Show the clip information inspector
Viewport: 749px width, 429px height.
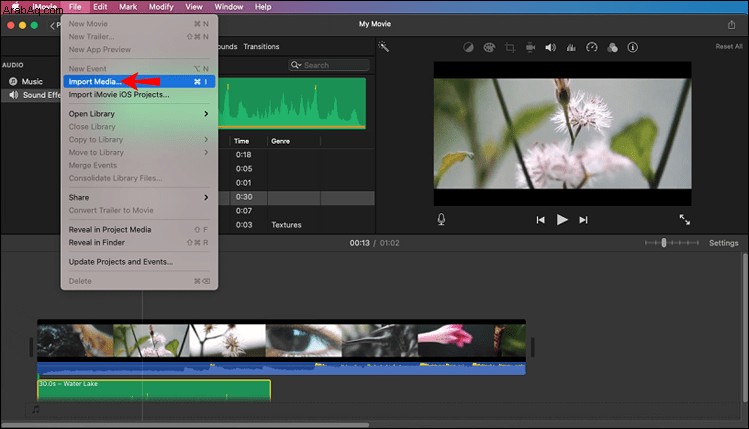(x=632, y=47)
